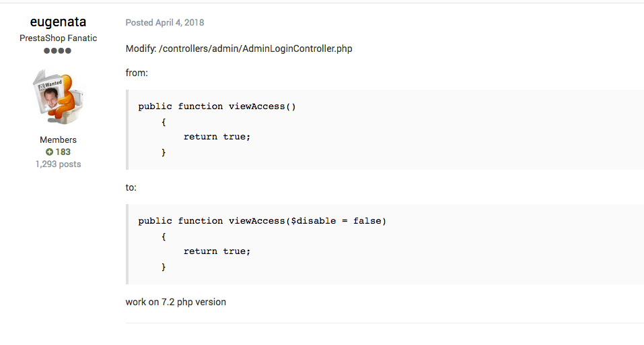Click the 'to:' label above second code
This screenshot has height=345, width=644.
coord(131,187)
